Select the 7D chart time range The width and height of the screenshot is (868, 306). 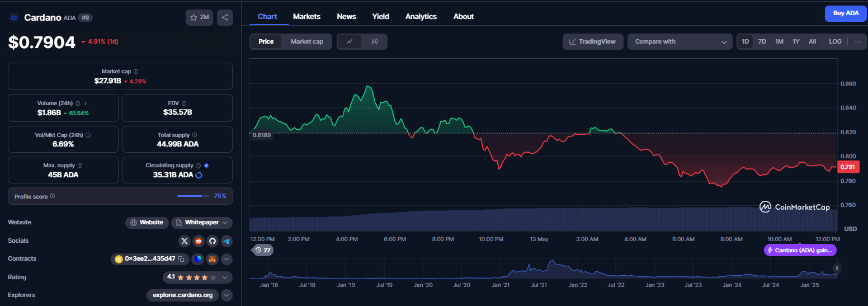point(762,41)
